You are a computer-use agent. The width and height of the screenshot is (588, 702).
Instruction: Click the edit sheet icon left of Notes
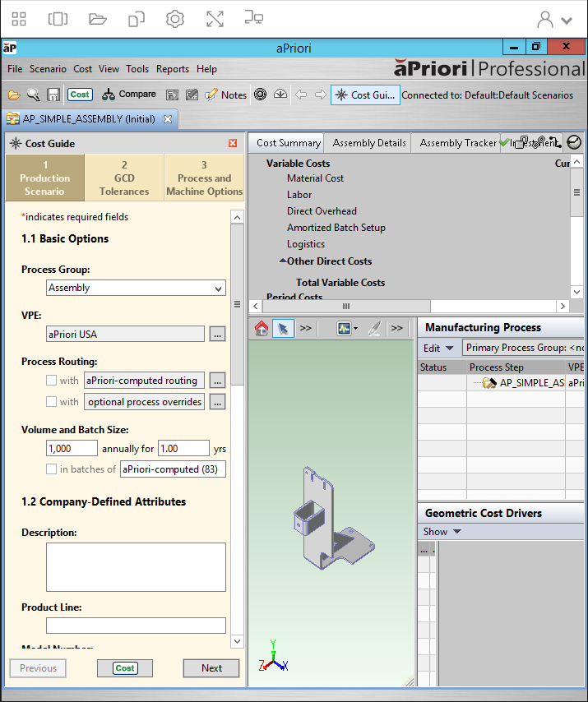[192, 95]
